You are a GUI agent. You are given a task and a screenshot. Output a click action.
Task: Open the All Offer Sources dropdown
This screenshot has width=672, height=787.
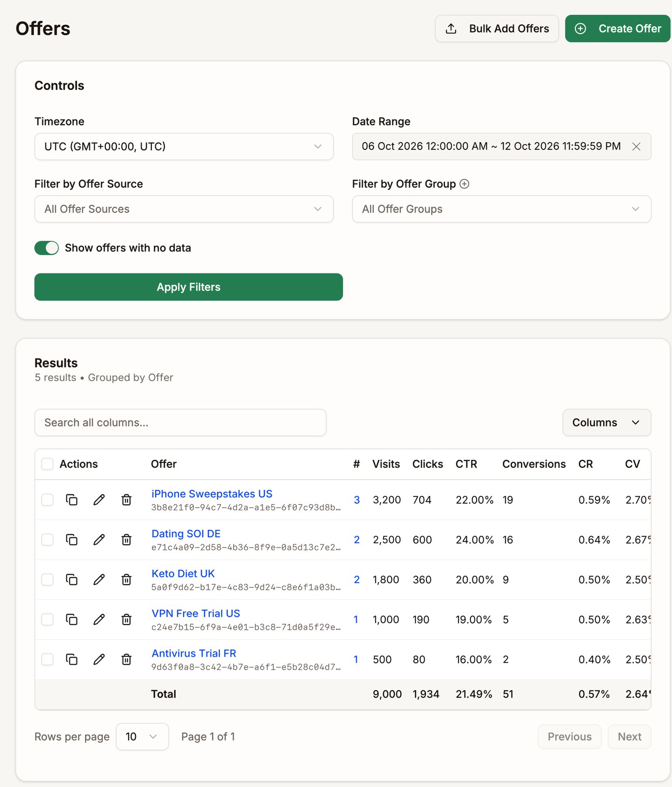pyautogui.click(x=184, y=209)
